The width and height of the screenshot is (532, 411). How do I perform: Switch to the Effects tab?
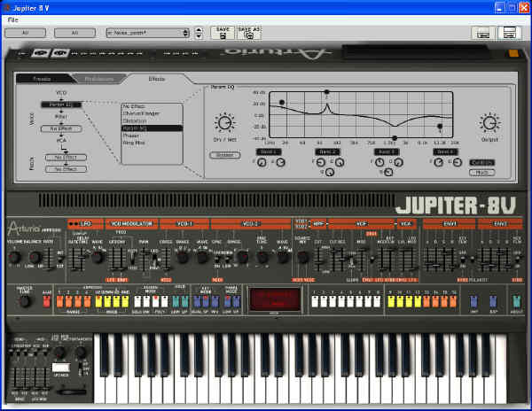tap(157, 79)
